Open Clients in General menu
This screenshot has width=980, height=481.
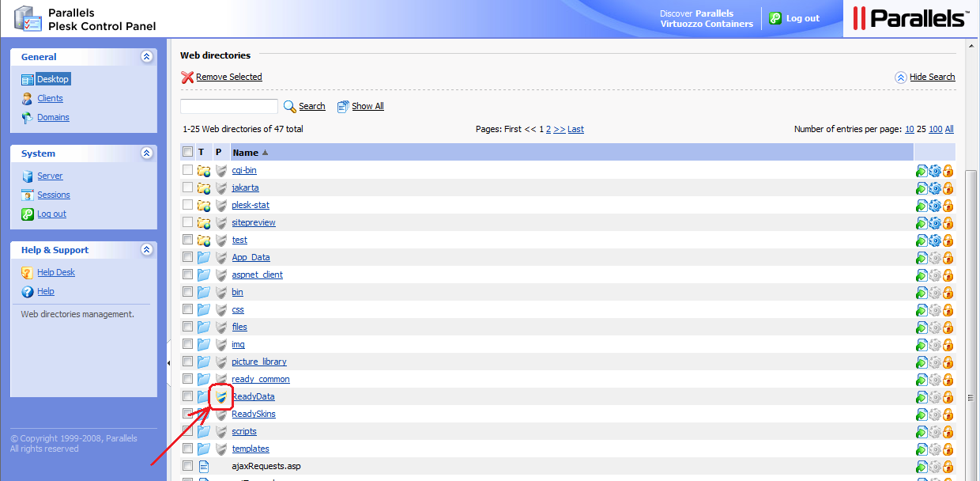coord(50,98)
